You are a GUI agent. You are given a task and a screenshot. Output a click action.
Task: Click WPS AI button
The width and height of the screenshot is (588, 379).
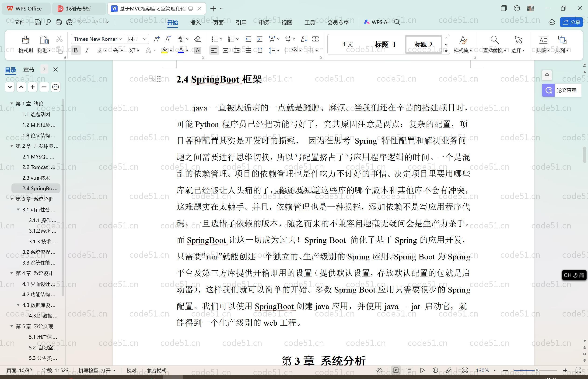point(376,22)
